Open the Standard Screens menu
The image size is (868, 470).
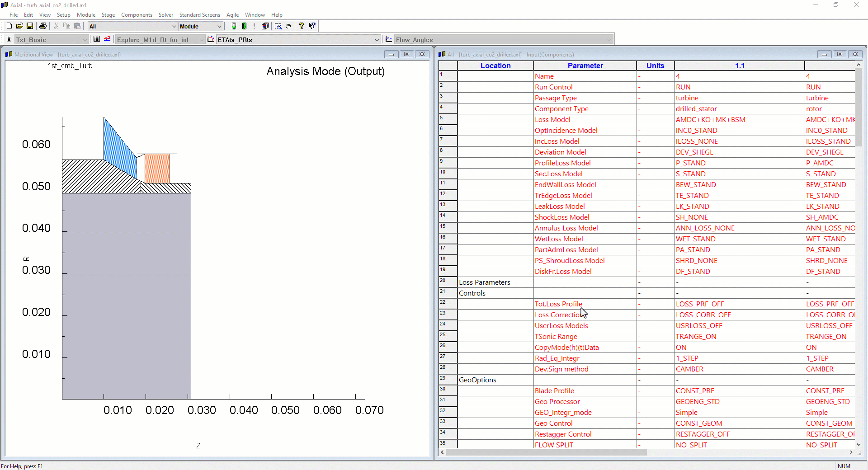[199, 15]
